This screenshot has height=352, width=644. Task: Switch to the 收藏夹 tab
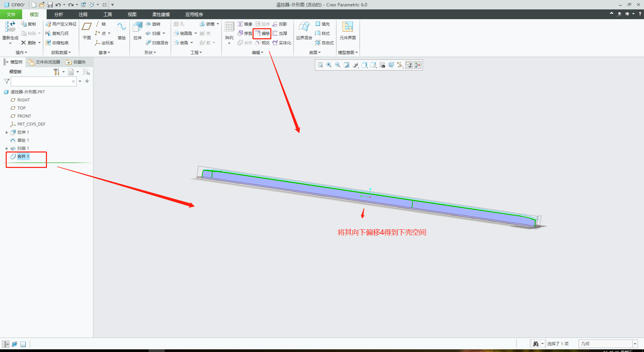[76, 62]
